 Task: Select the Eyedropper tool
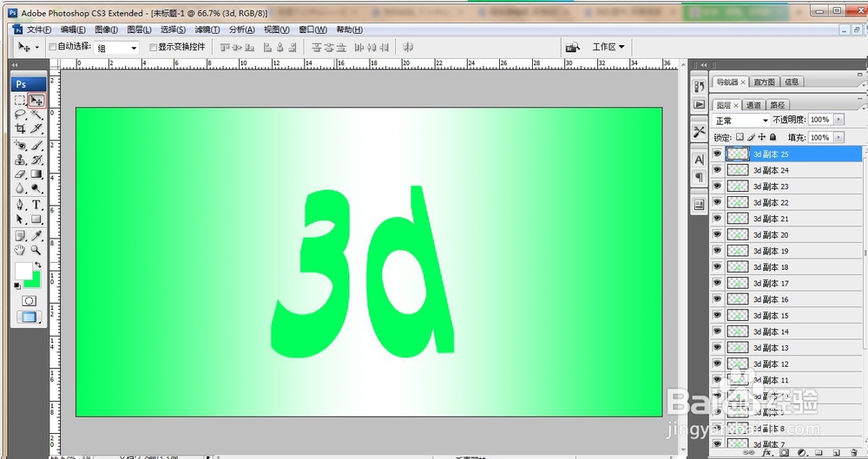click(x=36, y=236)
